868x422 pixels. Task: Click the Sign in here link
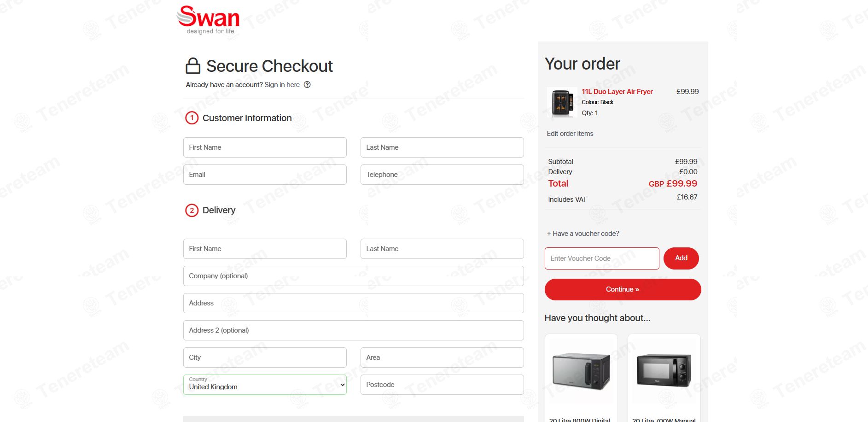coord(282,85)
